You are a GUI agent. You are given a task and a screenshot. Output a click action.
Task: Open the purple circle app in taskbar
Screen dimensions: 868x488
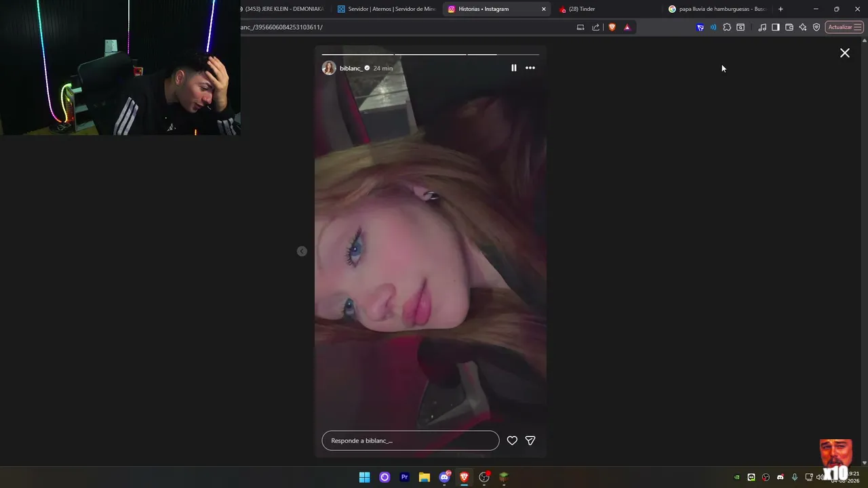click(x=384, y=477)
